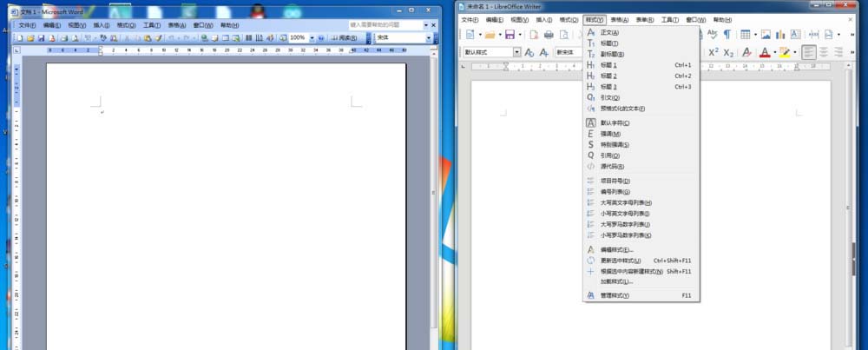868x350 pixels.
Task: Toggle formatting marks (pilcrow) in Writer
Action: click(727, 34)
